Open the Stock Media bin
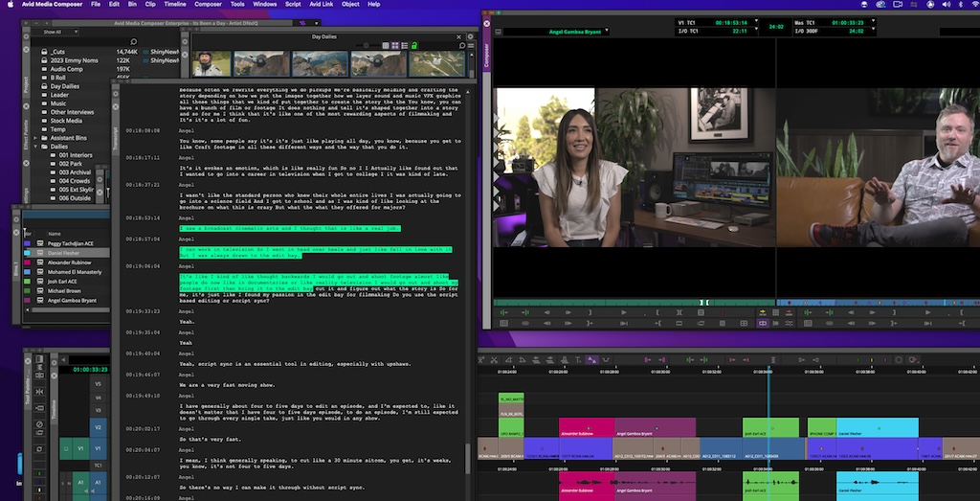 coord(66,121)
